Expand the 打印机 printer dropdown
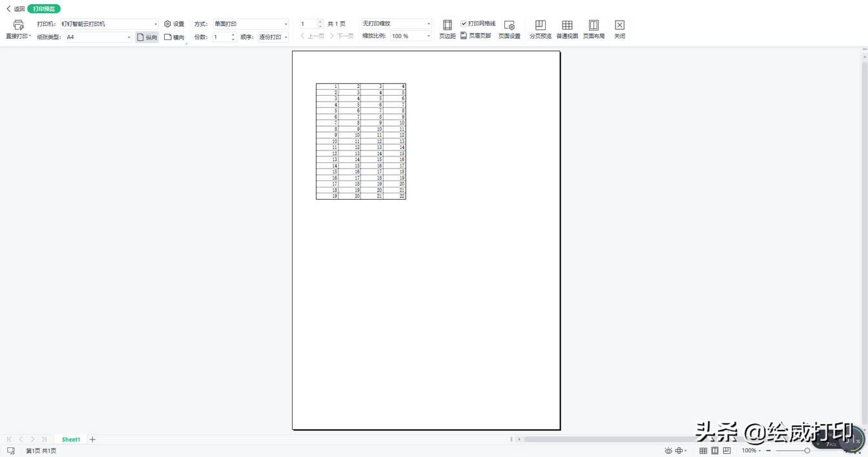 [x=156, y=24]
